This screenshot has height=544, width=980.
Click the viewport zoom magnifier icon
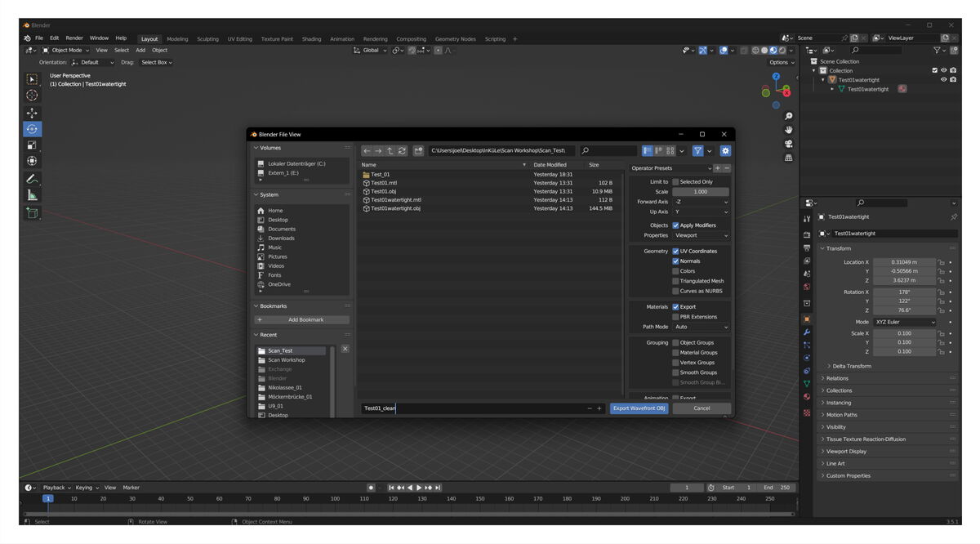tap(789, 117)
